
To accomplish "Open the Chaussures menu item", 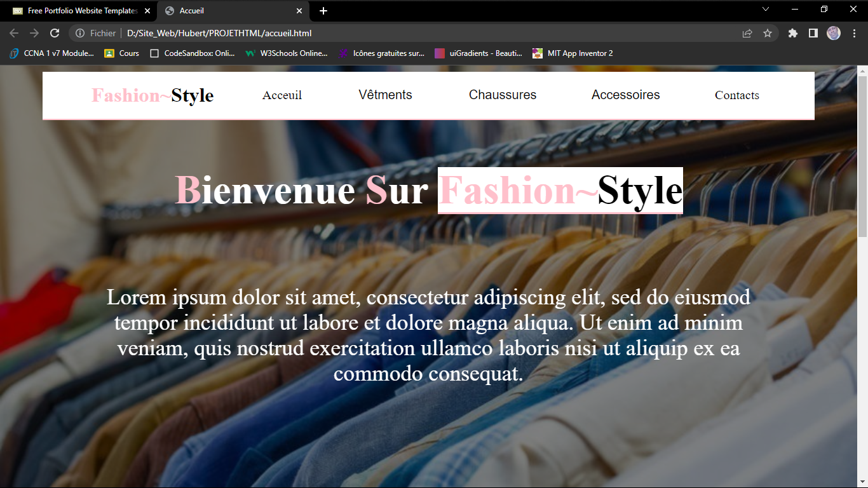I will click(503, 95).
